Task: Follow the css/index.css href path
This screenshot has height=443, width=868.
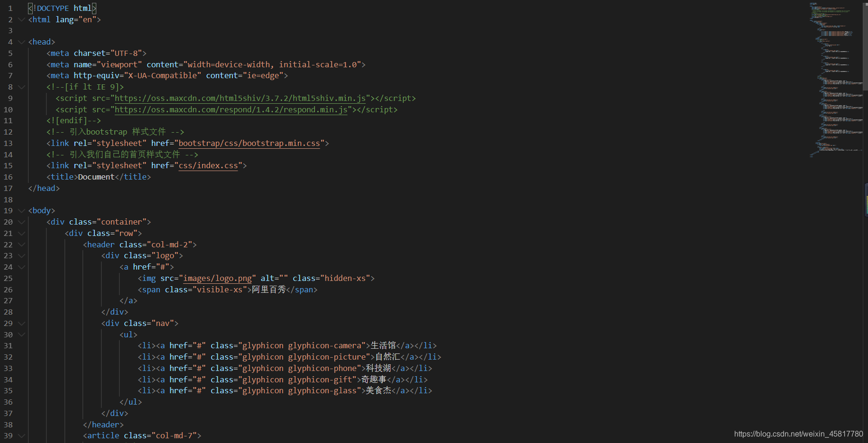Action: 208,165
